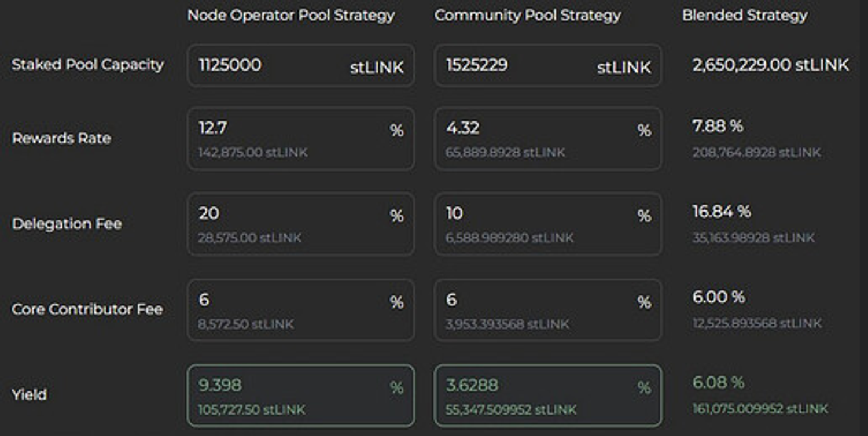Click the Blended Strategy heading
This screenshot has height=436, width=868.
pyautogui.click(x=744, y=16)
